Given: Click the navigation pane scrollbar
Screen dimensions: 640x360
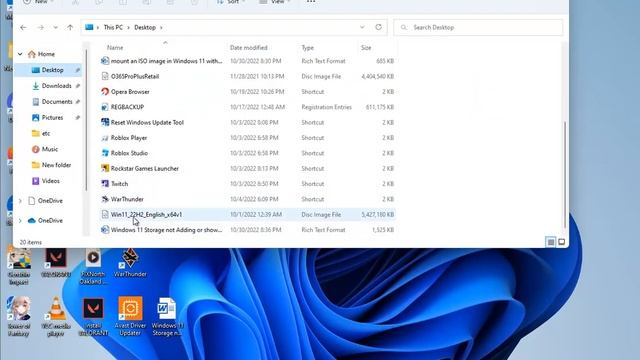Looking at the screenshot, I should pyautogui.click(x=86, y=120).
